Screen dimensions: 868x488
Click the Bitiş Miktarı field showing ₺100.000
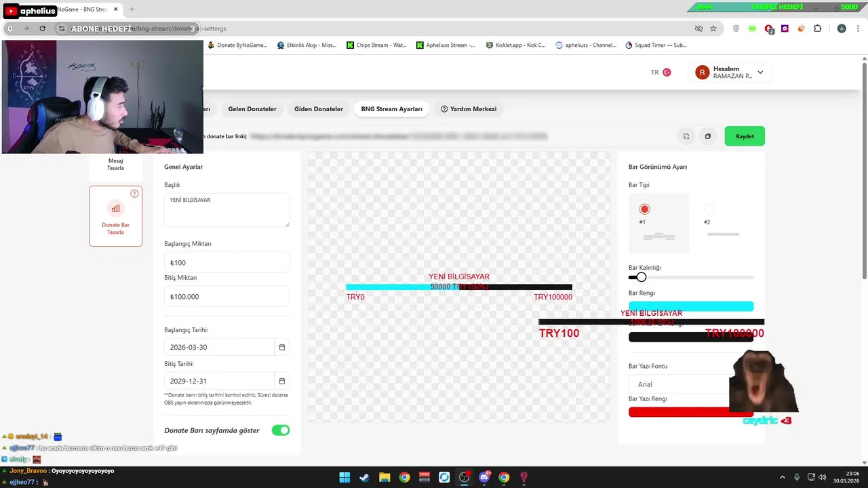point(226,296)
